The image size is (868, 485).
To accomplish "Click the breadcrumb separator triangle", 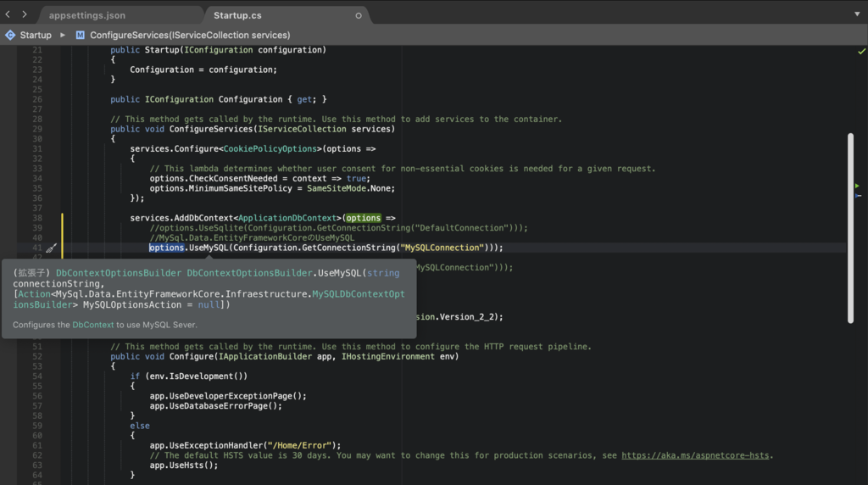I will (x=63, y=35).
